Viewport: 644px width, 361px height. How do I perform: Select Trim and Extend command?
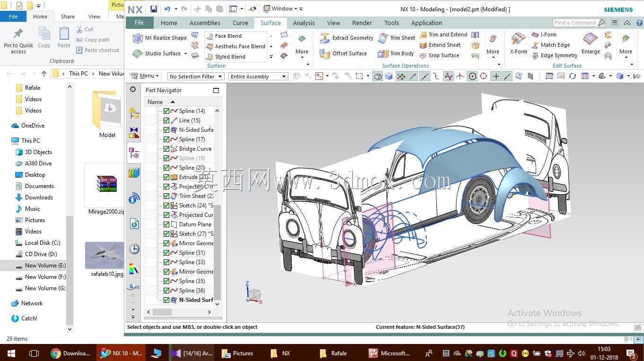coord(443,34)
